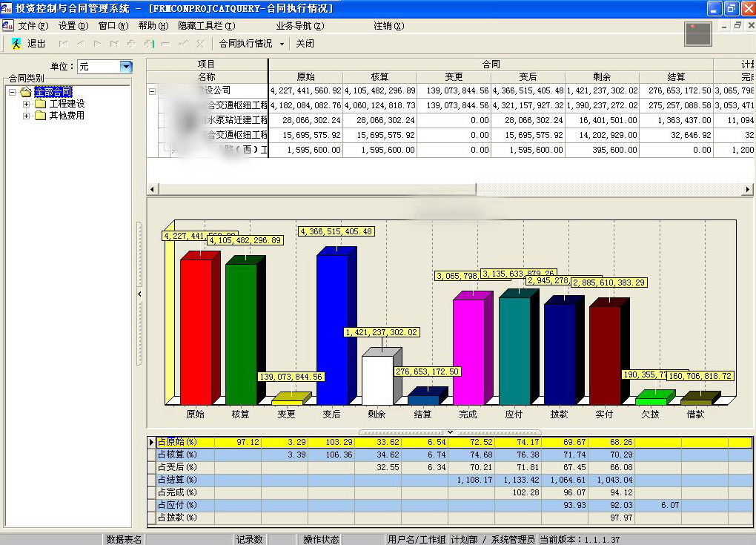The height and width of the screenshot is (545, 756).
Task: Click the 退出 exit running-man icon
Action: 16,44
